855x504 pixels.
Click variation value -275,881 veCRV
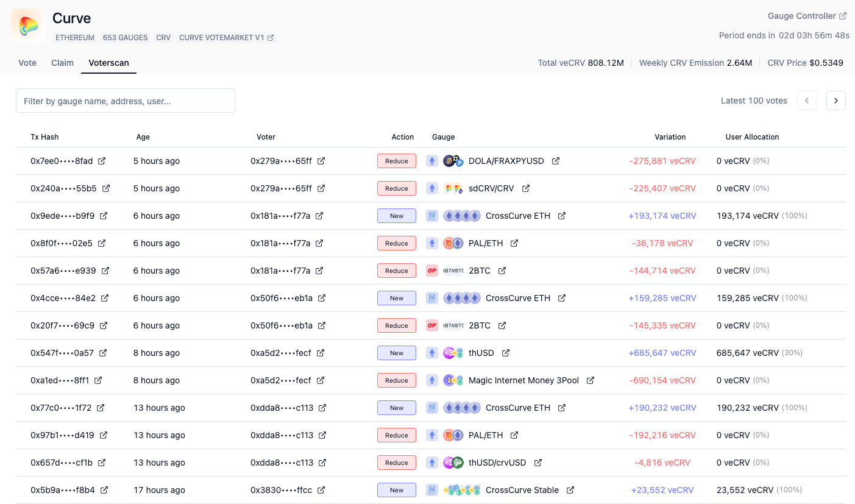(x=662, y=161)
